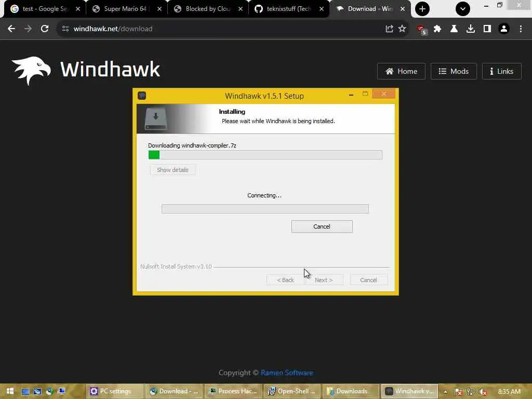This screenshot has width=532, height=399.
Task: Click the Connecting download progress bar
Action: (265, 209)
